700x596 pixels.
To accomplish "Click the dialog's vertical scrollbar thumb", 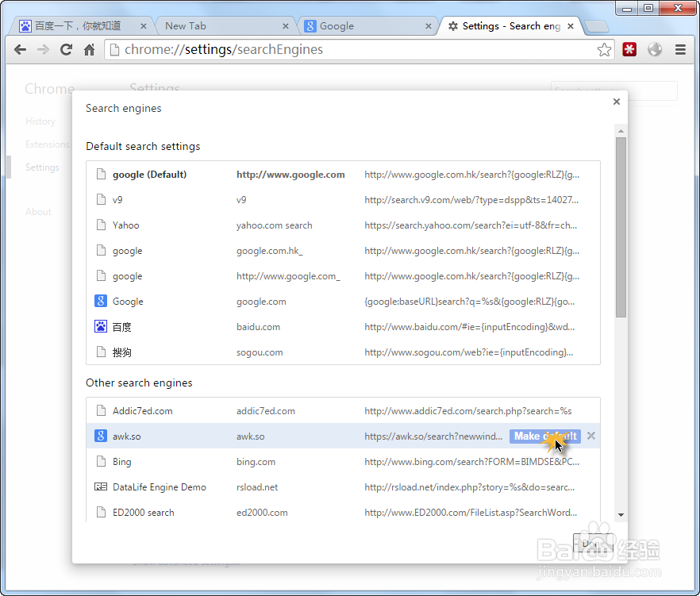I will tap(621, 227).
